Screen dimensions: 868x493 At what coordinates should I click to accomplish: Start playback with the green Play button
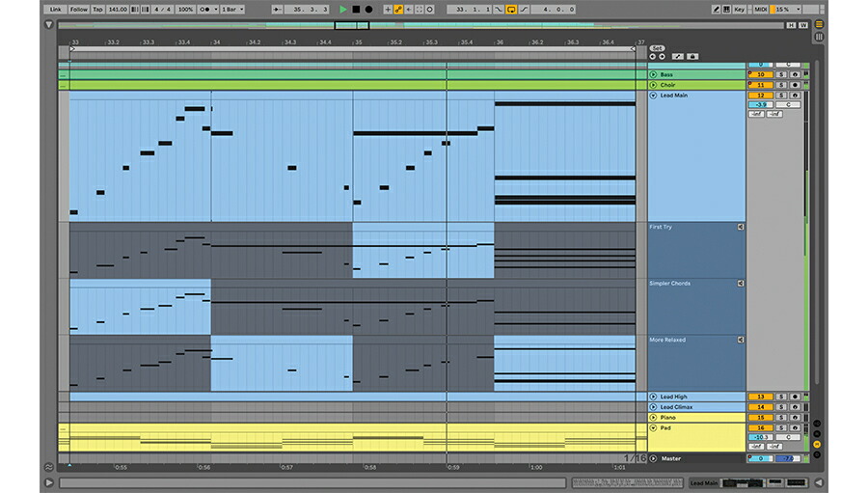(342, 9)
